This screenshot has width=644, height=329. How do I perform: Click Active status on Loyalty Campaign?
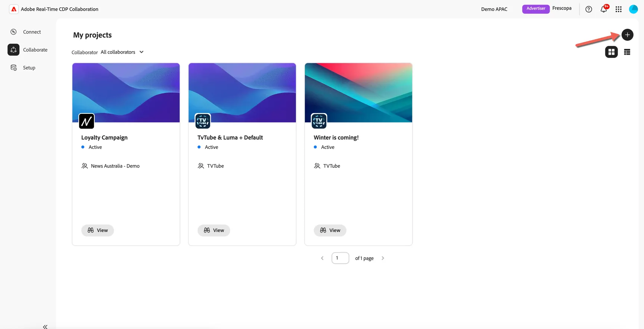point(95,147)
